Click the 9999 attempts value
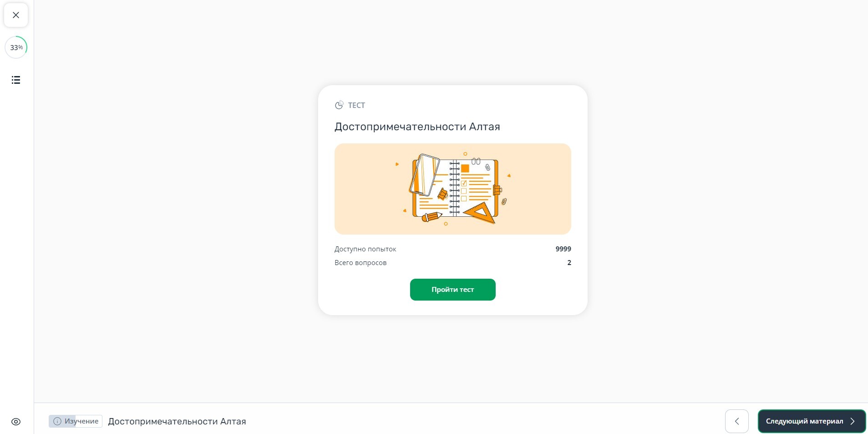The image size is (868, 434). click(x=563, y=249)
